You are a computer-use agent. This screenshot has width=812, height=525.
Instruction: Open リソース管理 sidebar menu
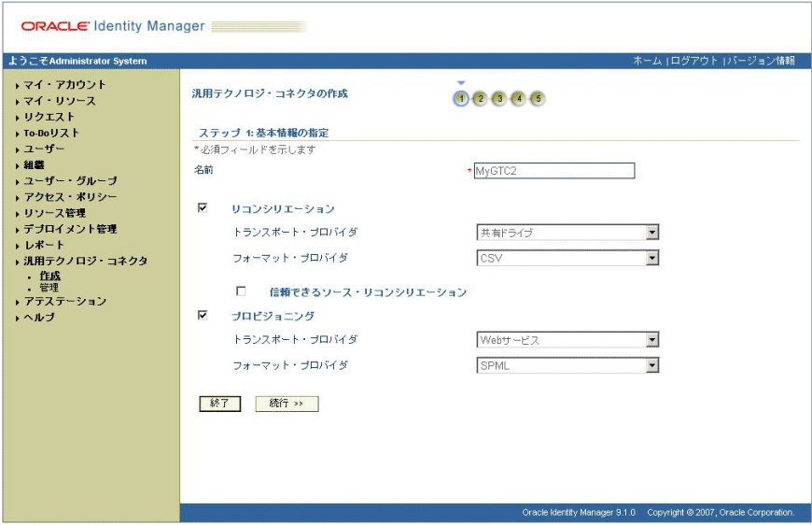pos(54,213)
